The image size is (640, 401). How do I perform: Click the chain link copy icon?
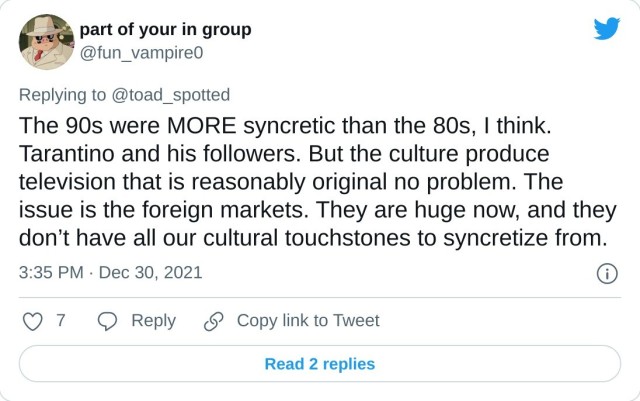point(213,321)
